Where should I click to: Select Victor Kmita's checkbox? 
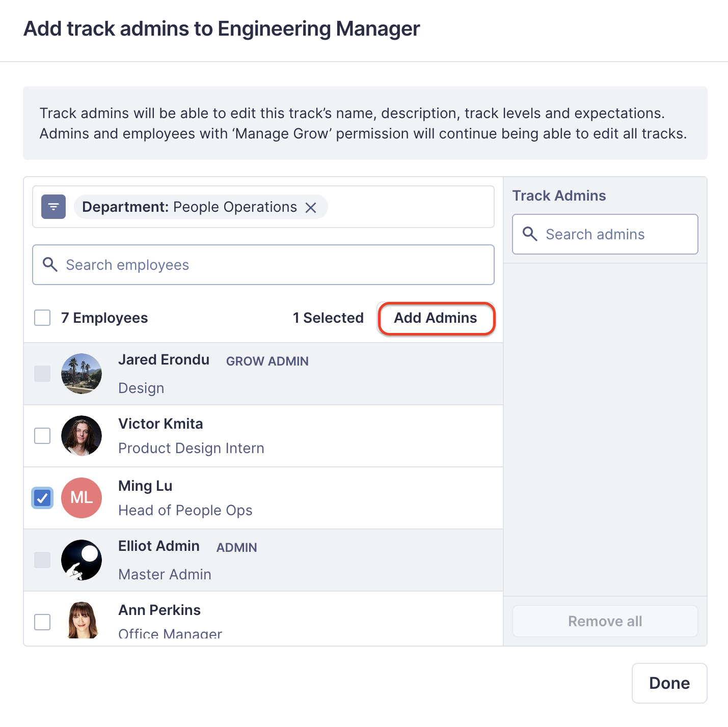tap(42, 436)
